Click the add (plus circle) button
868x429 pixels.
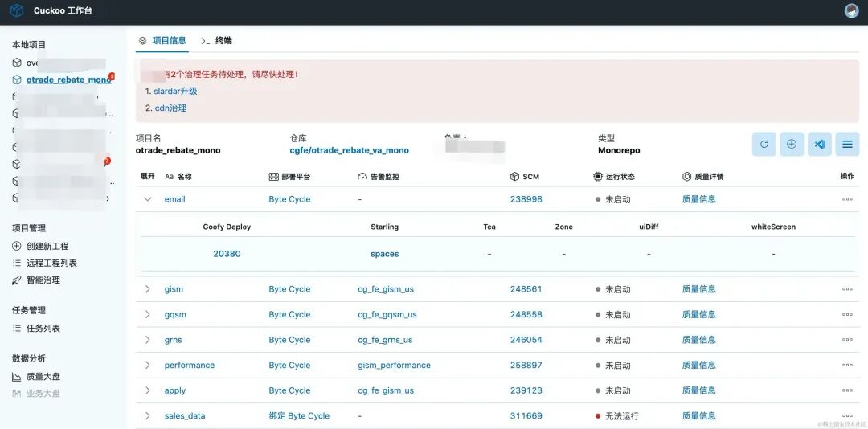pos(792,144)
